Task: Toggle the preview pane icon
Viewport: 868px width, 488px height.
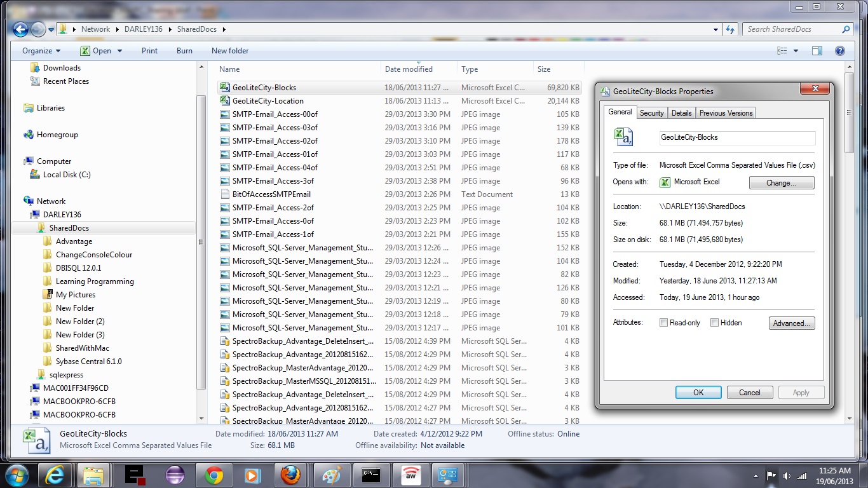Action: (x=817, y=51)
